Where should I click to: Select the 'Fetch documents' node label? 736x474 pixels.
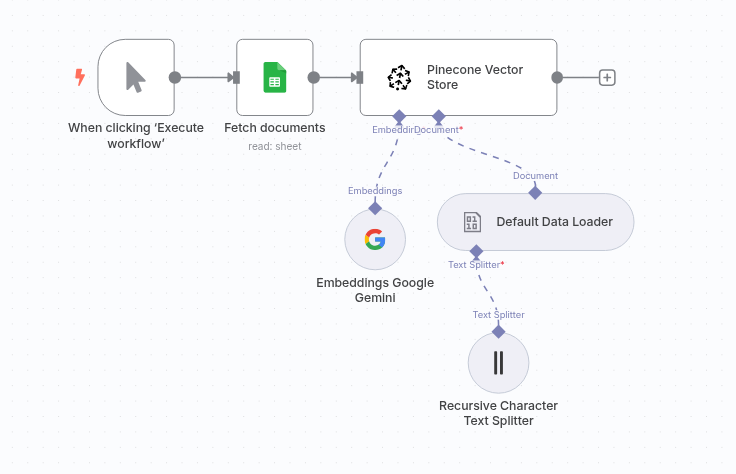tap(274, 128)
